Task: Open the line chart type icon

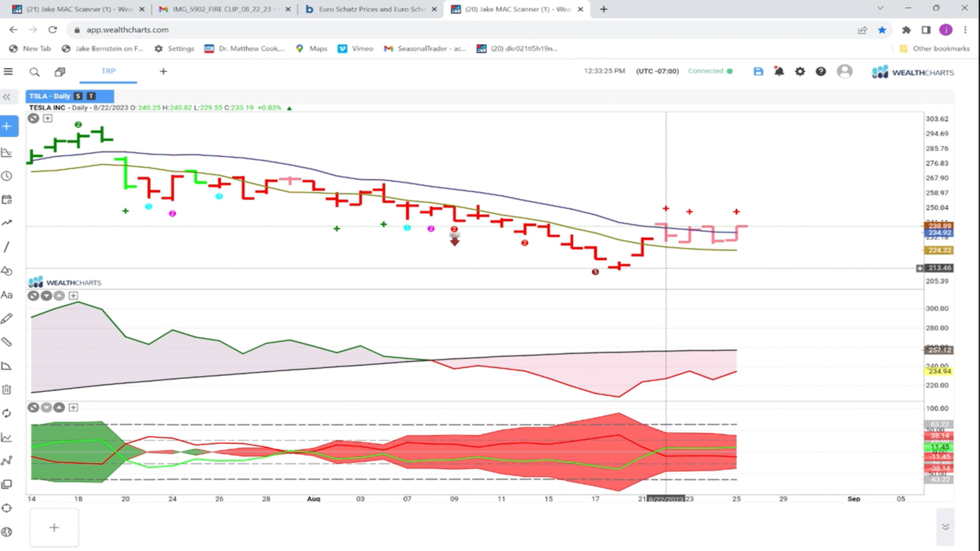Action: coord(7,437)
